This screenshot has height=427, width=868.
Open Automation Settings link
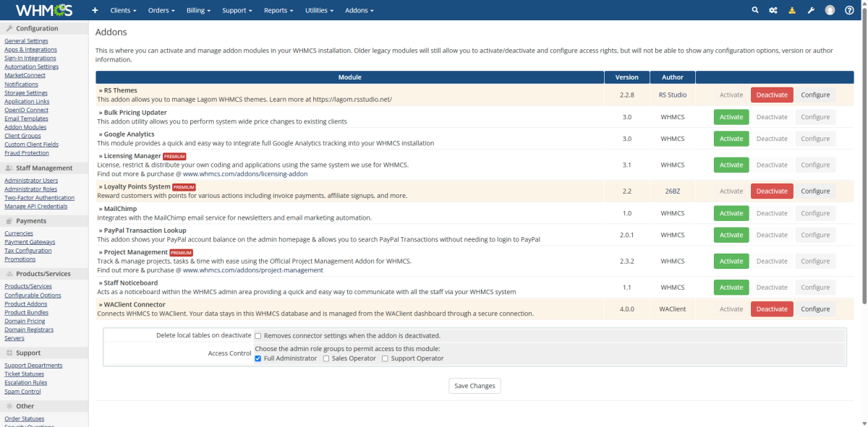click(31, 66)
